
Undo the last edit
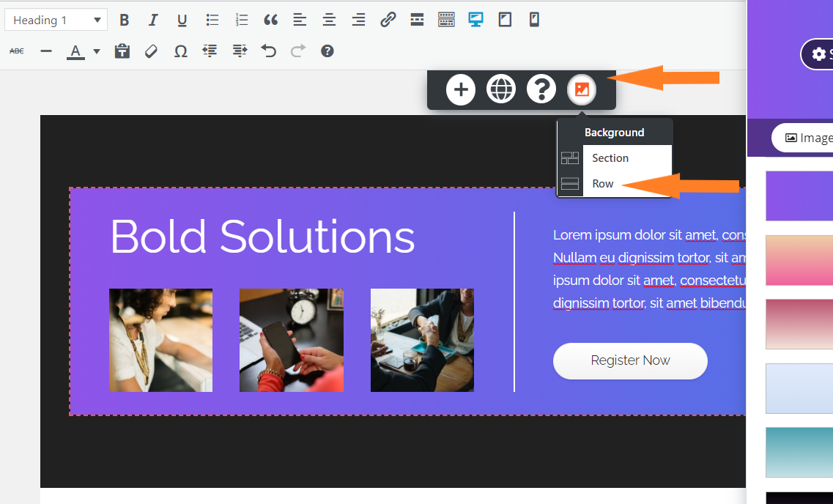coord(269,51)
